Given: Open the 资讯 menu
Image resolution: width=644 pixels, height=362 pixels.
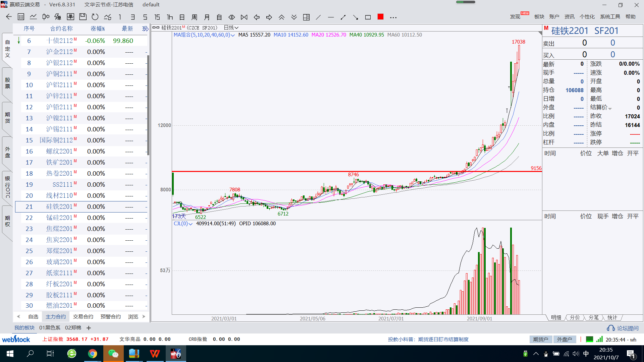Looking at the screenshot, I should coord(569,16).
